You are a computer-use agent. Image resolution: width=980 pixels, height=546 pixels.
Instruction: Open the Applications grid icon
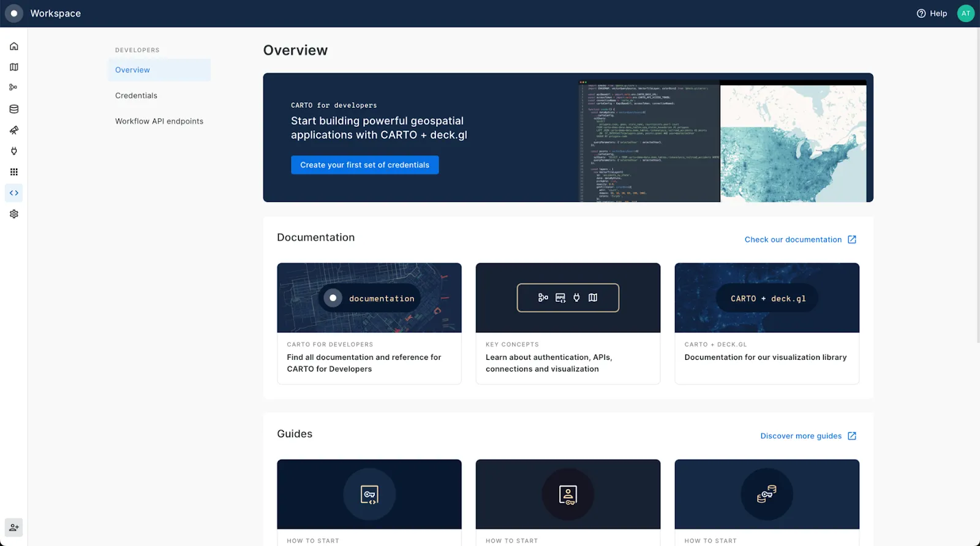tap(13, 172)
